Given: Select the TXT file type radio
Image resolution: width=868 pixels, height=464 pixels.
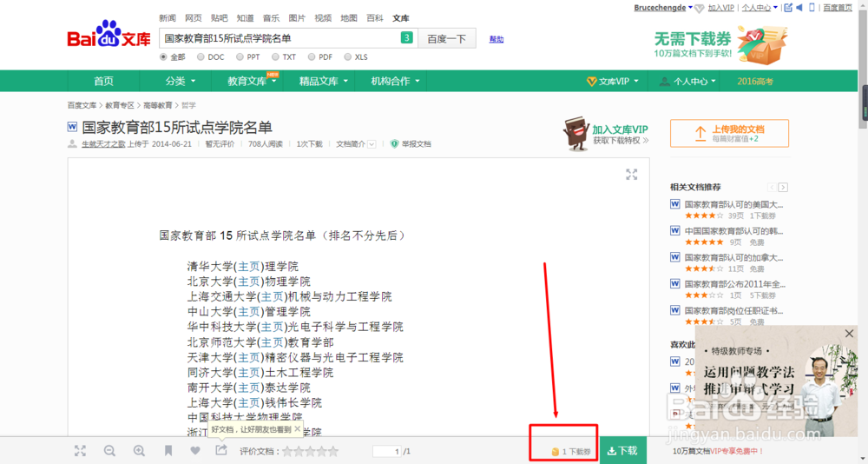Looking at the screenshot, I should tap(275, 57).
